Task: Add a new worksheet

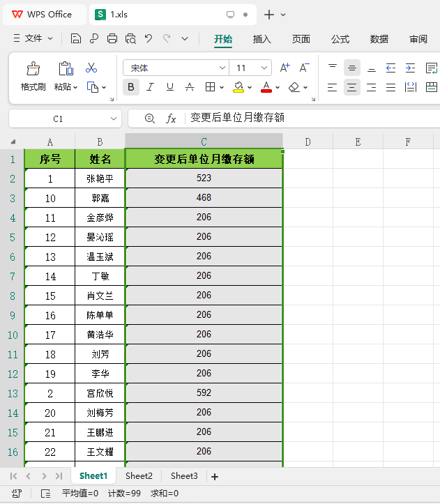Action: (215, 476)
